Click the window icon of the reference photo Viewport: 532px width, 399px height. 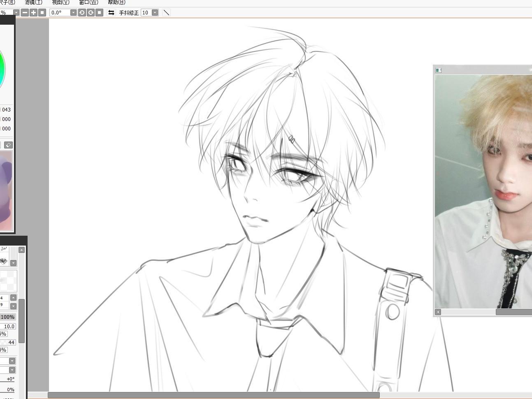pyautogui.click(x=438, y=70)
